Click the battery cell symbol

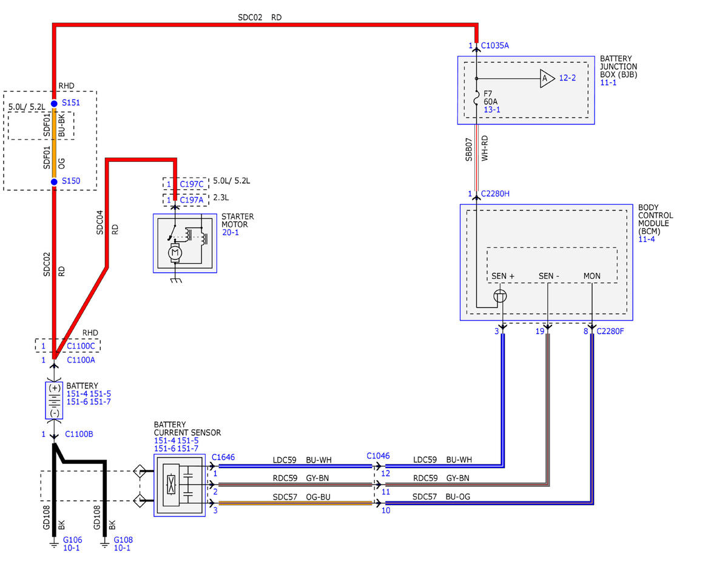55,400
